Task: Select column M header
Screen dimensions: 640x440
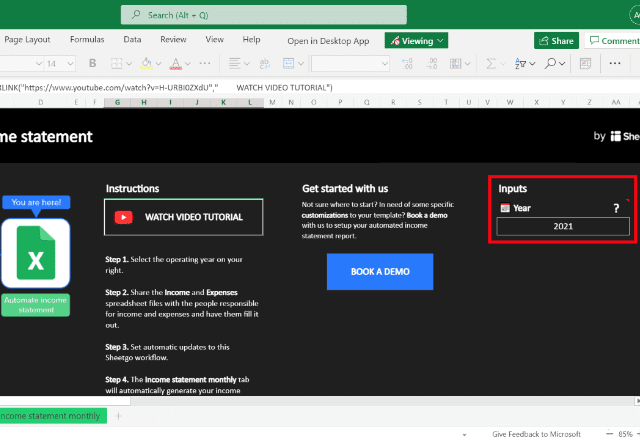Action: click(272, 102)
